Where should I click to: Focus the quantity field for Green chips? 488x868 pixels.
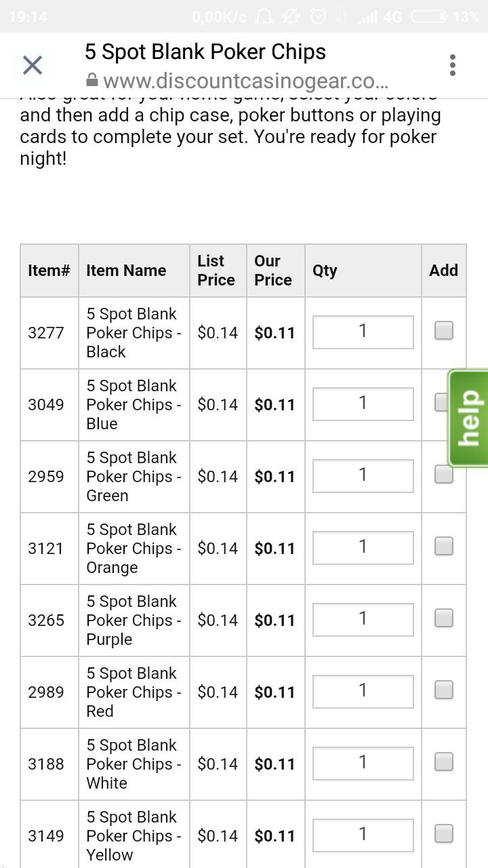click(x=363, y=476)
